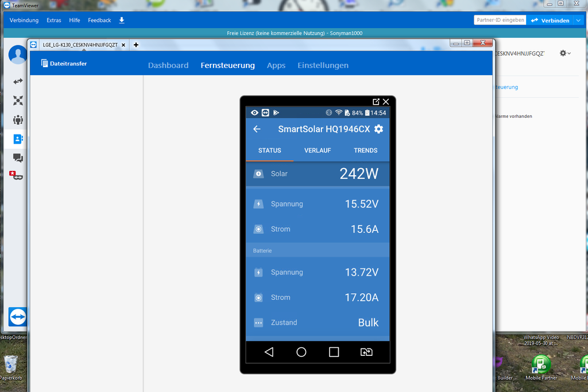The height and width of the screenshot is (392, 588).
Task: Click the Wi-Fi icon in phone status bar
Action: point(339,112)
